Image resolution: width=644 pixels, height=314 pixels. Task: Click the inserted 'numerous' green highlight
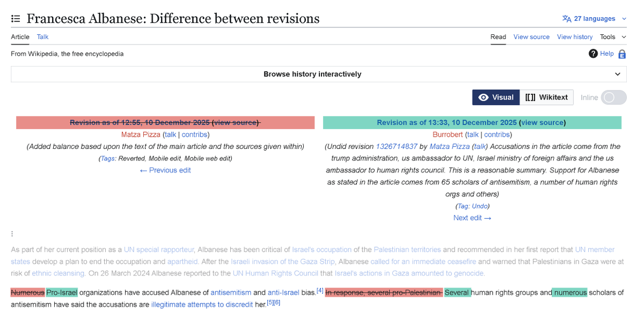pyautogui.click(x=570, y=293)
